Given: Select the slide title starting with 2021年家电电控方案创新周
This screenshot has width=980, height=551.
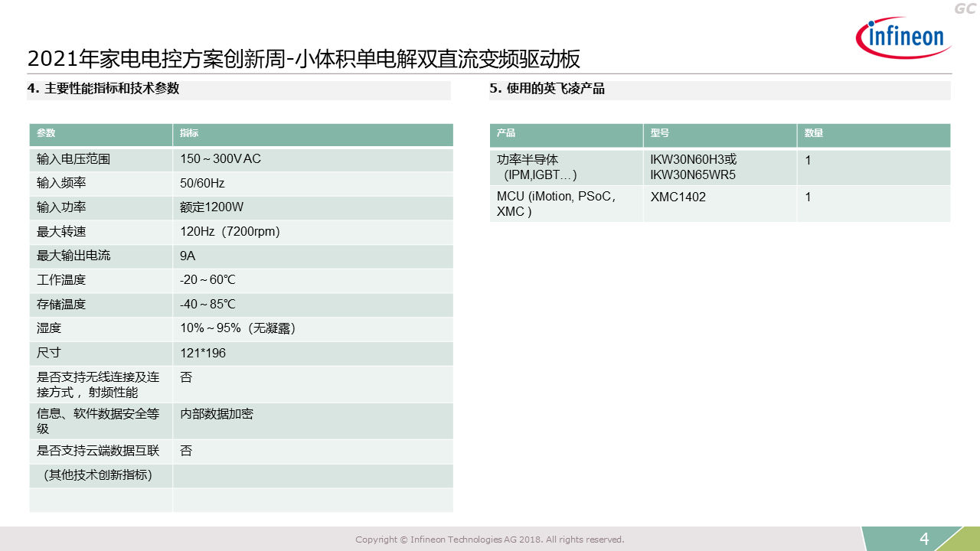Looking at the screenshot, I should [304, 59].
